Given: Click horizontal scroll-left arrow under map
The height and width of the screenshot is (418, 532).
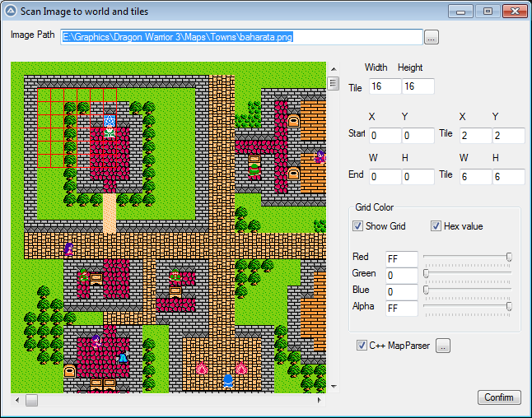Looking at the screenshot, I should 17,401.
